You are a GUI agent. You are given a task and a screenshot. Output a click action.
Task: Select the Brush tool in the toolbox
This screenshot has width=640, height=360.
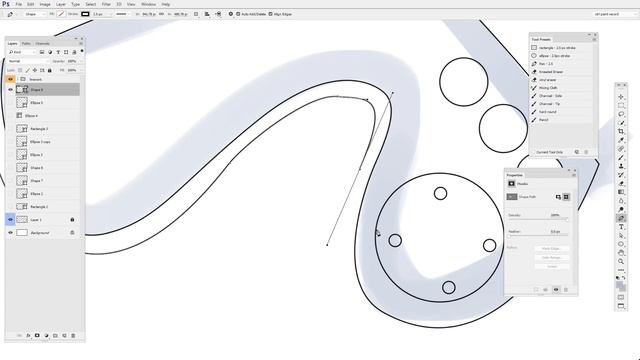coord(621,158)
